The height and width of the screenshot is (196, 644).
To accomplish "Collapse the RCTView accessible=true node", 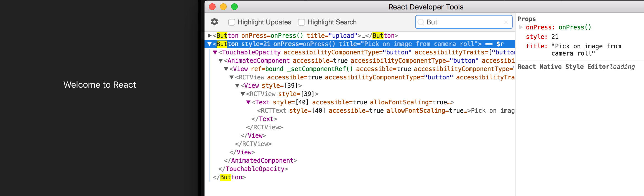I will pyautogui.click(x=232, y=77).
